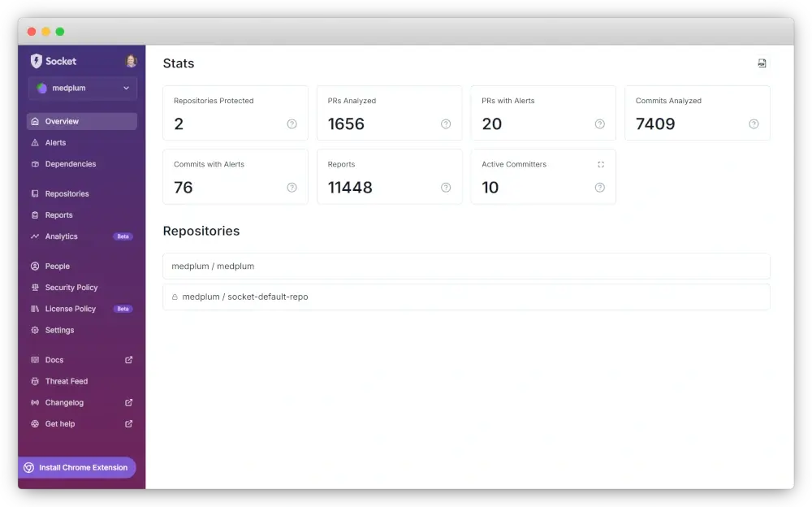
Task: Show help for Repositories Protected stat
Action: click(x=292, y=123)
